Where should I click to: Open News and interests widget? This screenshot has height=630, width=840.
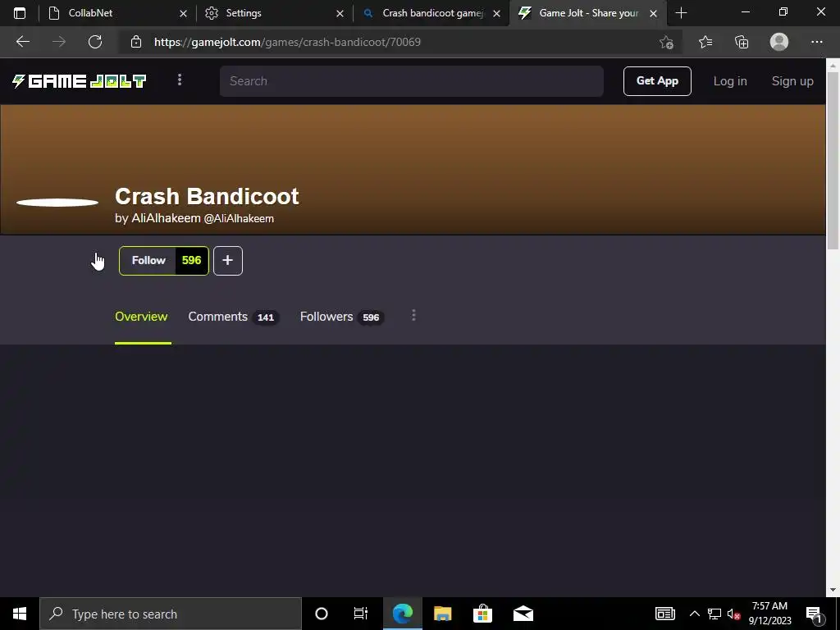[x=664, y=614]
